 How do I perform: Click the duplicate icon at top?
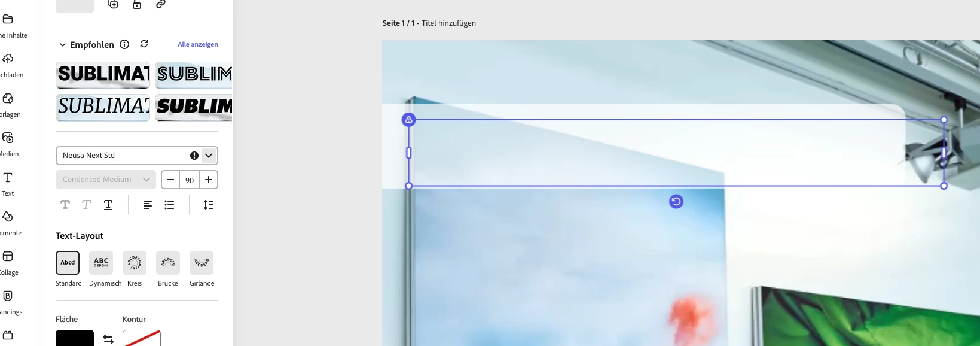coord(113,4)
